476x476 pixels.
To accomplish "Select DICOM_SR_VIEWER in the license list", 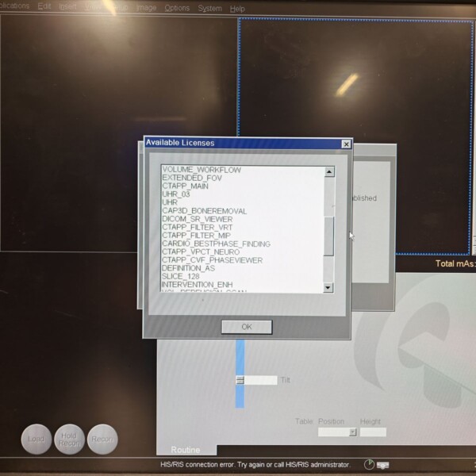I will click(198, 219).
